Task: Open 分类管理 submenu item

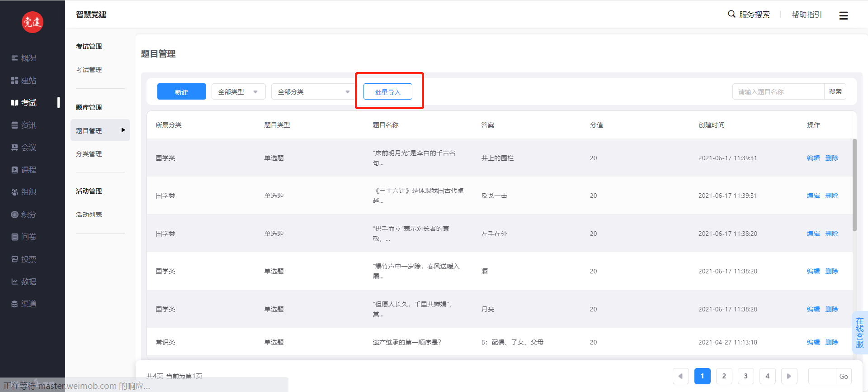Action: pyautogui.click(x=89, y=154)
